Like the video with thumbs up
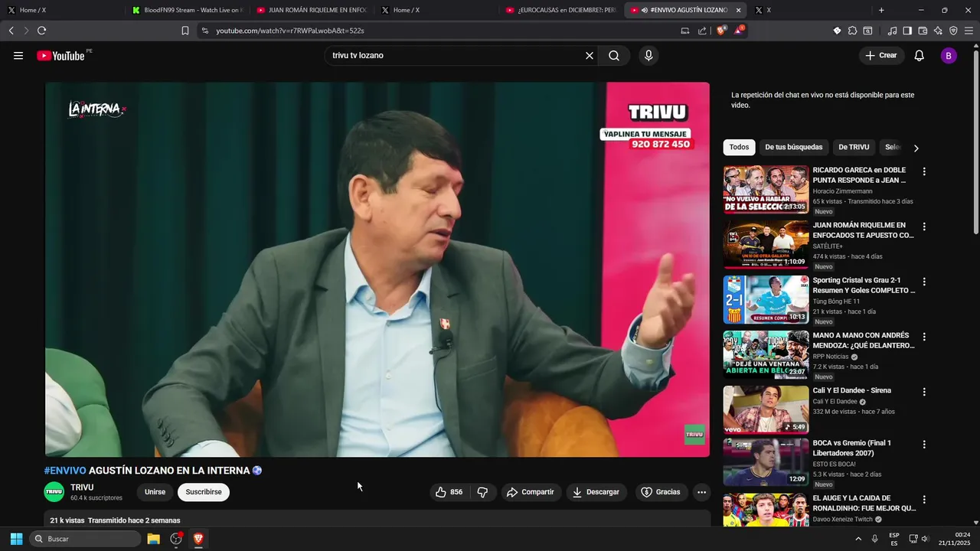Viewport: 980px width, 551px height. [x=449, y=492]
